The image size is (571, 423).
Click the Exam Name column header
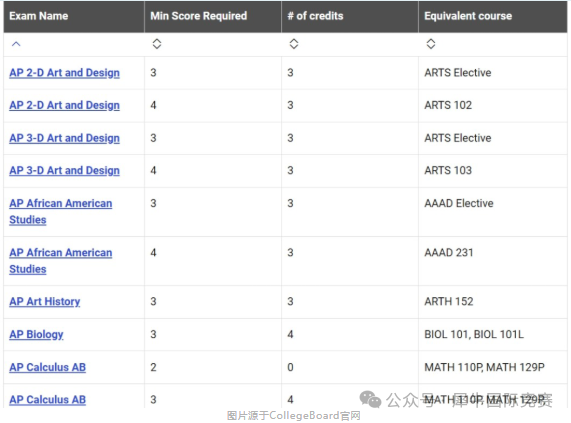[x=74, y=16]
